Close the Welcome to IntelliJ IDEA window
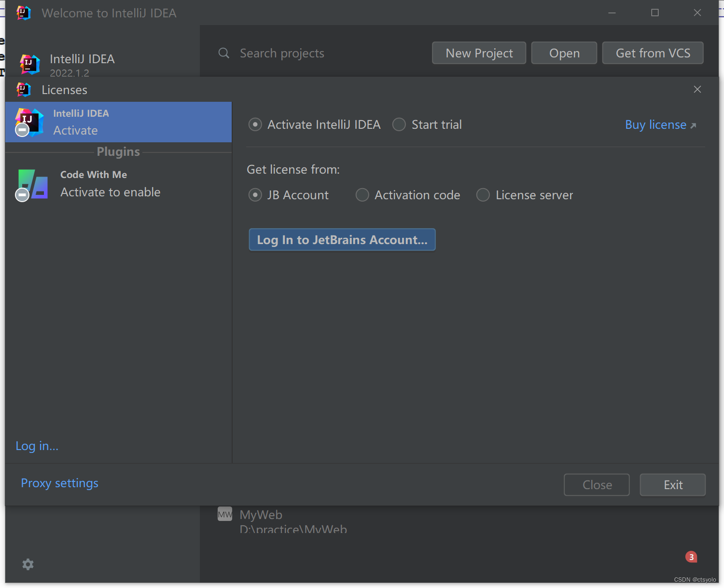This screenshot has width=724, height=588. coord(697,13)
